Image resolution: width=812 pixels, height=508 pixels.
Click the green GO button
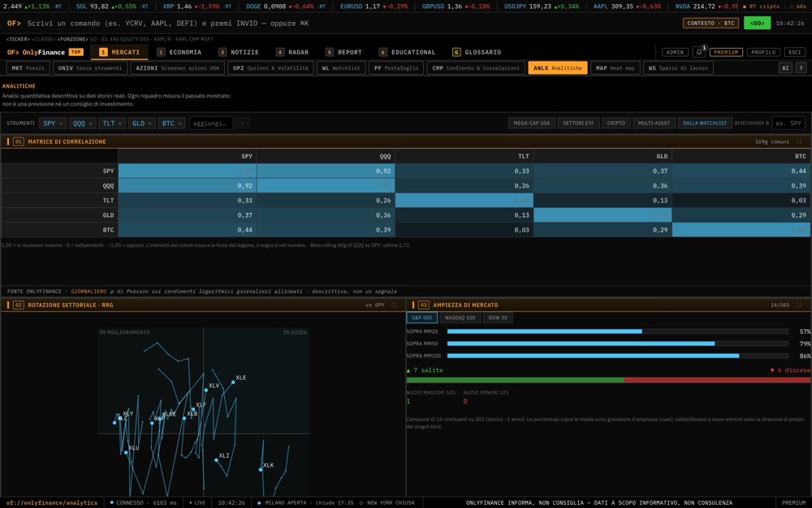coord(757,23)
